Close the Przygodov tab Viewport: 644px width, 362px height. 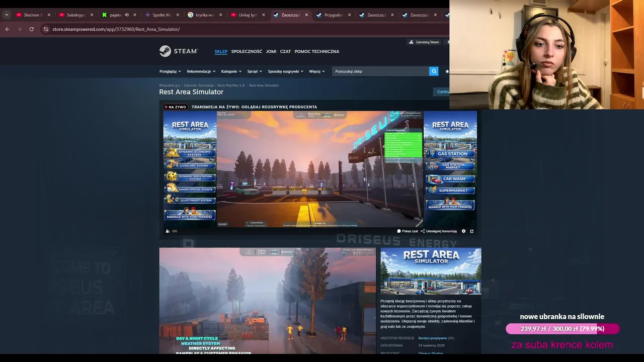(x=349, y=15)
